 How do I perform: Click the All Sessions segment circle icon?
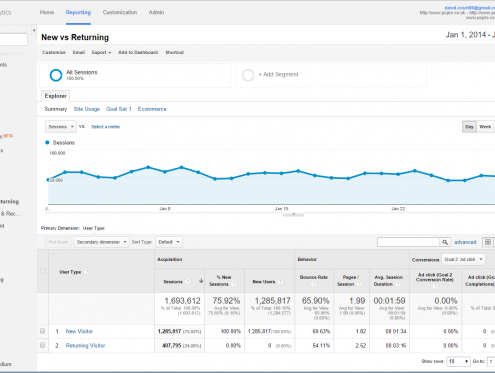pyautogui.click(x=56, y=75)
